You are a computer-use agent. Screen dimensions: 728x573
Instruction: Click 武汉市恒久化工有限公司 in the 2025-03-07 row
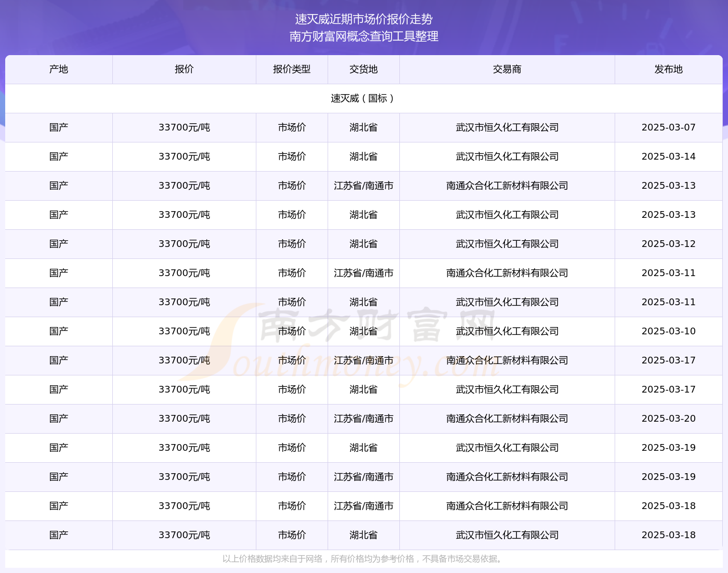pyautogui.click(x=507, y=127)
